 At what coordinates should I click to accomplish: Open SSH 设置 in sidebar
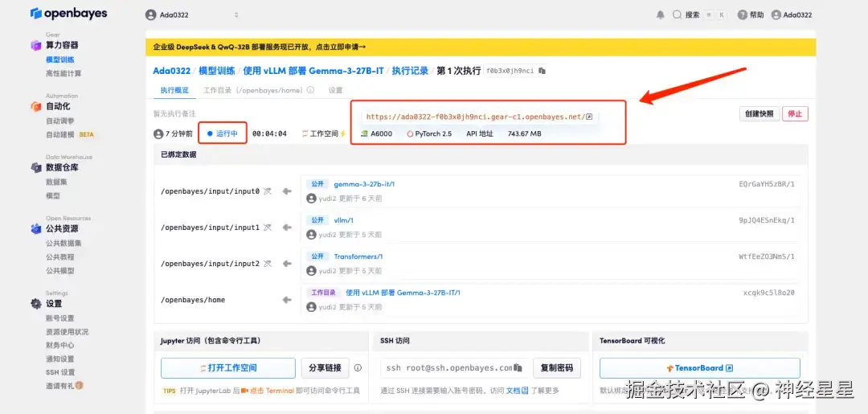click(x=60, y=372)
